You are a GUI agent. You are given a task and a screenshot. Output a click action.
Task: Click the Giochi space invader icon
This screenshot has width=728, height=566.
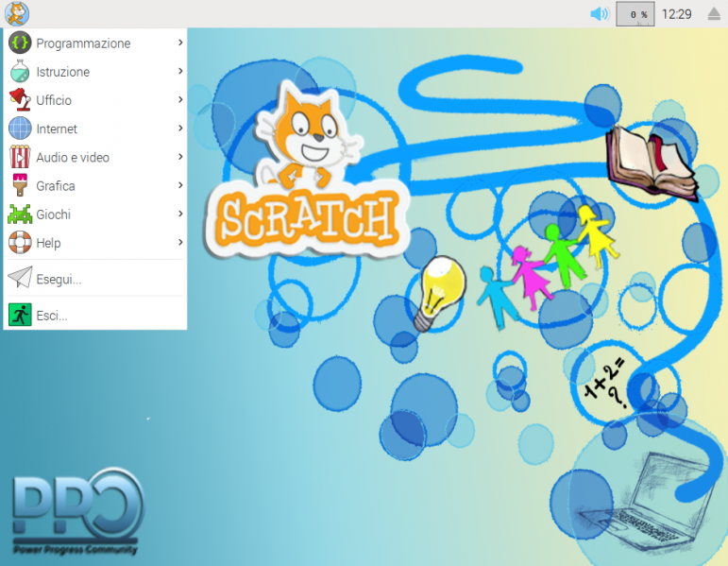[x=20, y=214]
